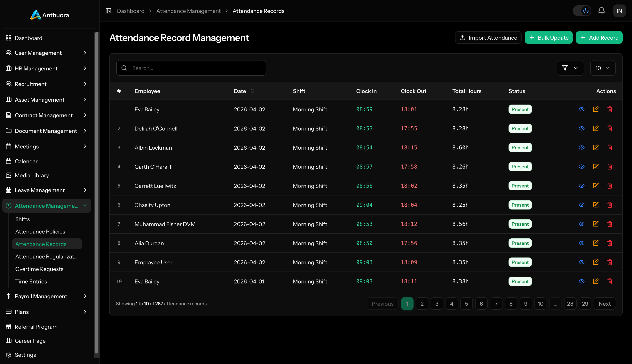The height and width of the screenshot is (364, 632).
Task: Open Overtime Requests in the sidebar
Action: [39, 269]
